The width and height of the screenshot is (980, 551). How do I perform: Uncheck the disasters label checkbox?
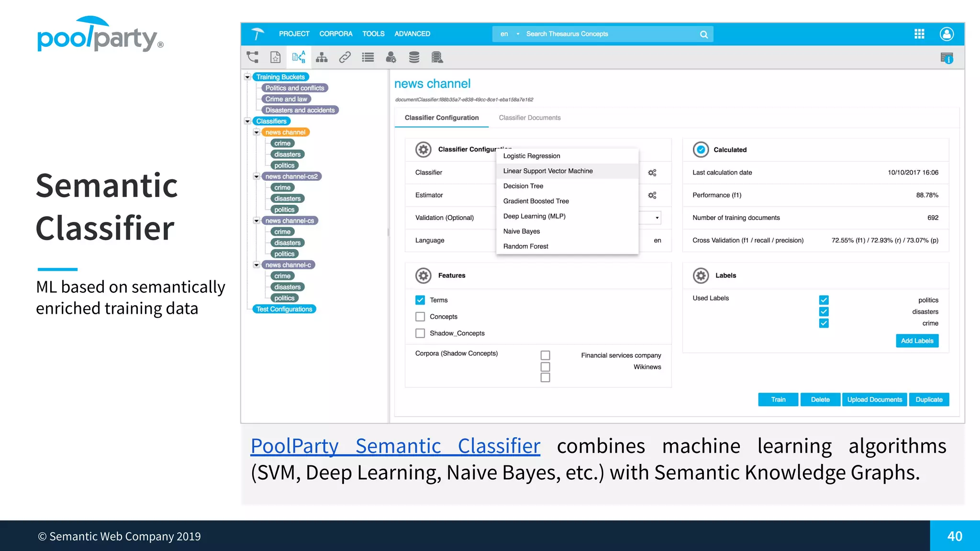824,312
